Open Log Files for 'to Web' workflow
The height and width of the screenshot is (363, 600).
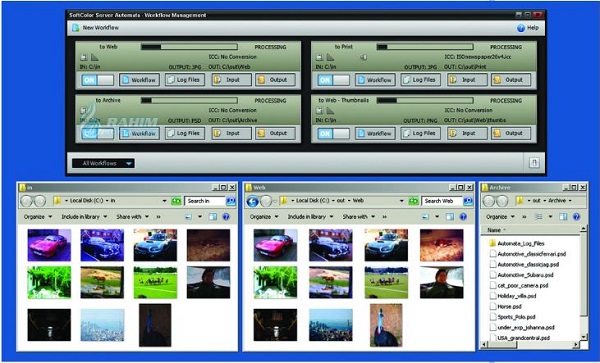[x=185, y=80]
